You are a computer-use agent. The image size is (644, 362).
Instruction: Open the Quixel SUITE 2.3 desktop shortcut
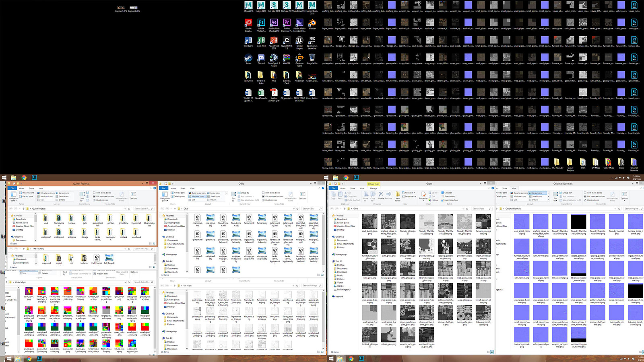click(287, 43)
